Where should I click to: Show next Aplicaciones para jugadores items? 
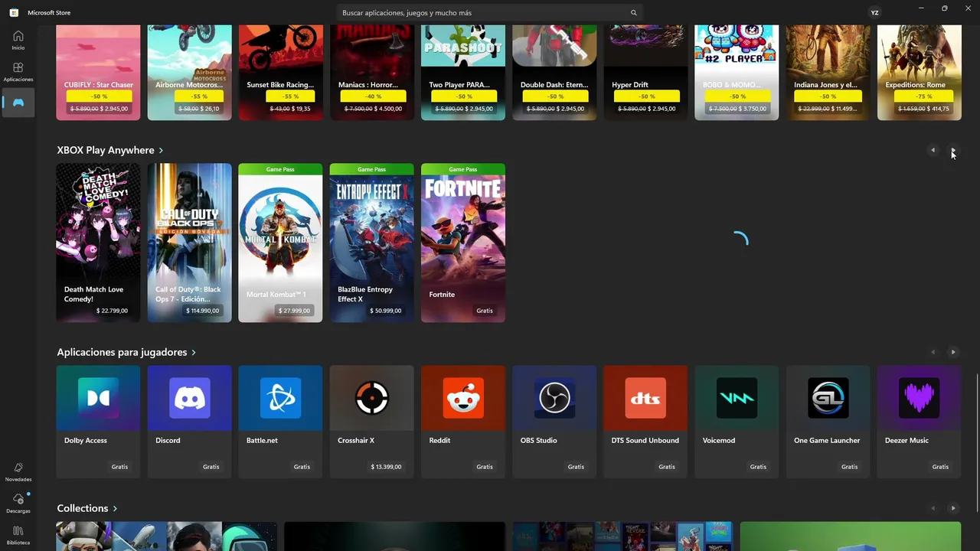click(x=953, y=352)
